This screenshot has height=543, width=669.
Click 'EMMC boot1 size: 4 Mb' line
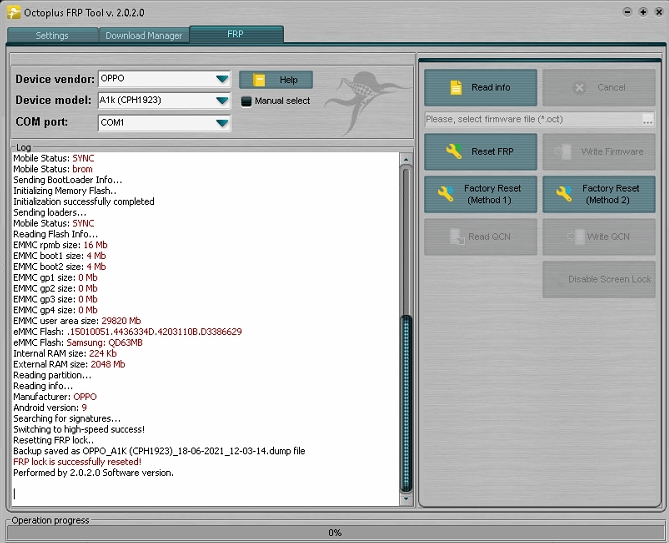tap(59, 256)
